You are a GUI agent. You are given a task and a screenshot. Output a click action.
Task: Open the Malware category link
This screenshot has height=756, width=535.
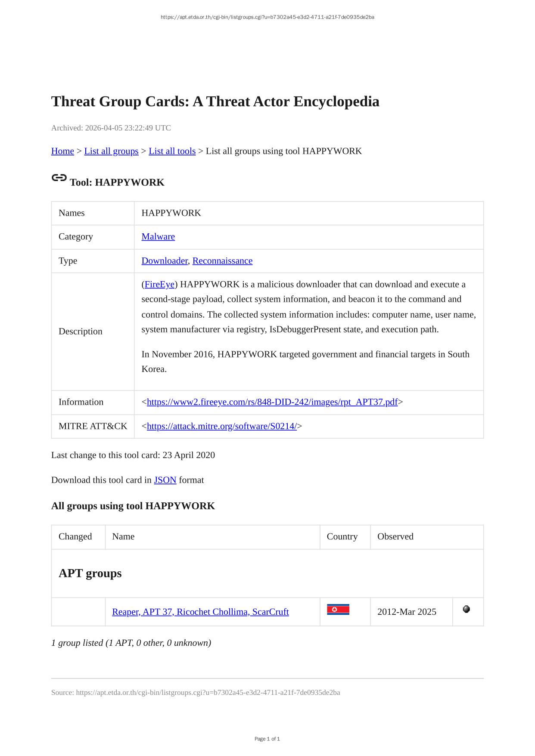click(158, 237)
